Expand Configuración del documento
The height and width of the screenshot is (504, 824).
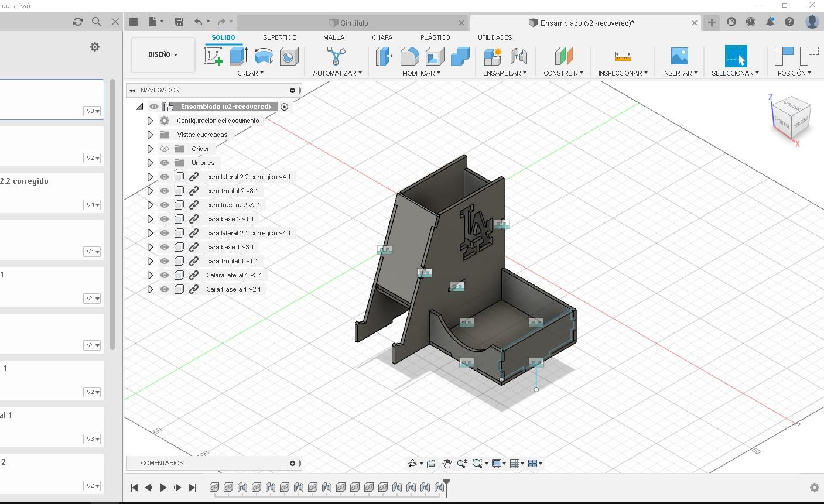[x=150, y=121]
